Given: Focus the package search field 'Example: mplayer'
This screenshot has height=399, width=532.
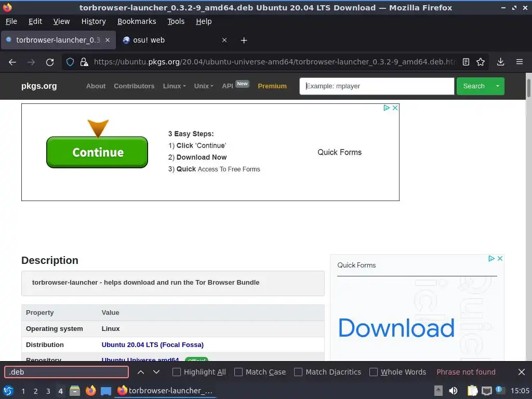Looking at the screenshot, I should tap(377, 86).
